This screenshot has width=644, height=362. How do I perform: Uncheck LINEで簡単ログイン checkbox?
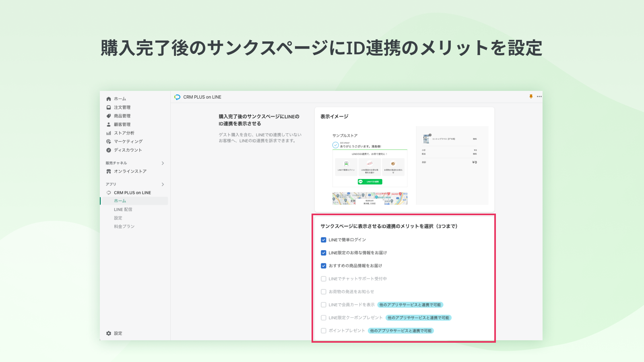tap(324, 240)
